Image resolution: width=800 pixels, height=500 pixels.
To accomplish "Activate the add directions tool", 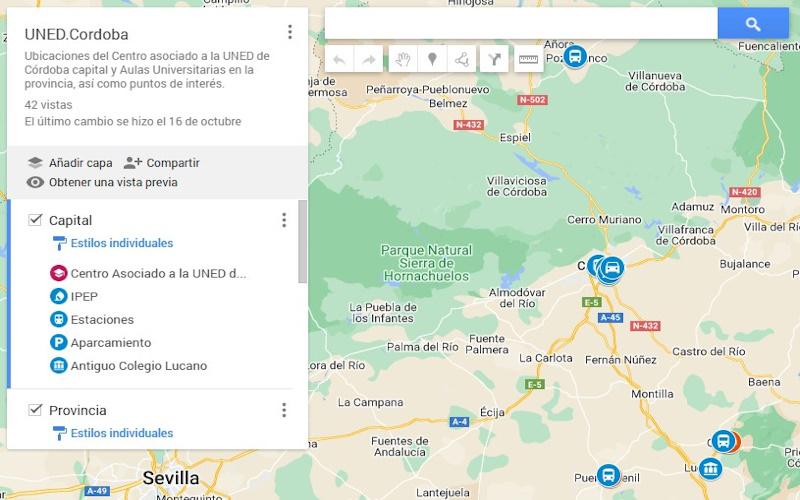I will coord(494,60).
